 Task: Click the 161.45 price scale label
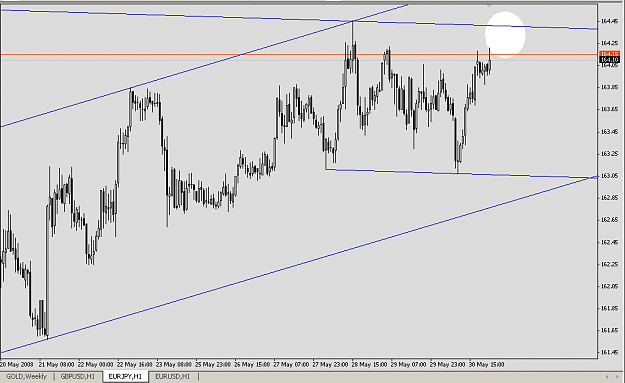(x=609, y=353)
